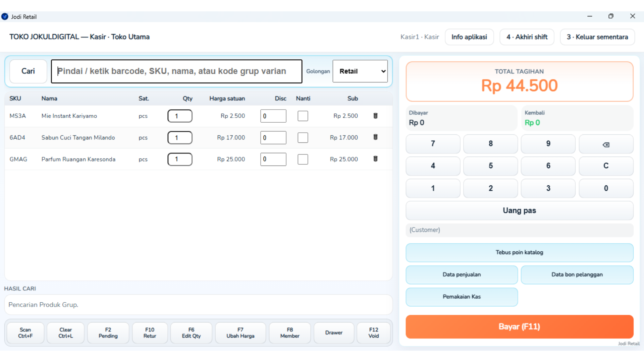Click the Disc field for Mie Instant Kariyamo
This screenshot has width=644, height=362.
coord(273,116)
